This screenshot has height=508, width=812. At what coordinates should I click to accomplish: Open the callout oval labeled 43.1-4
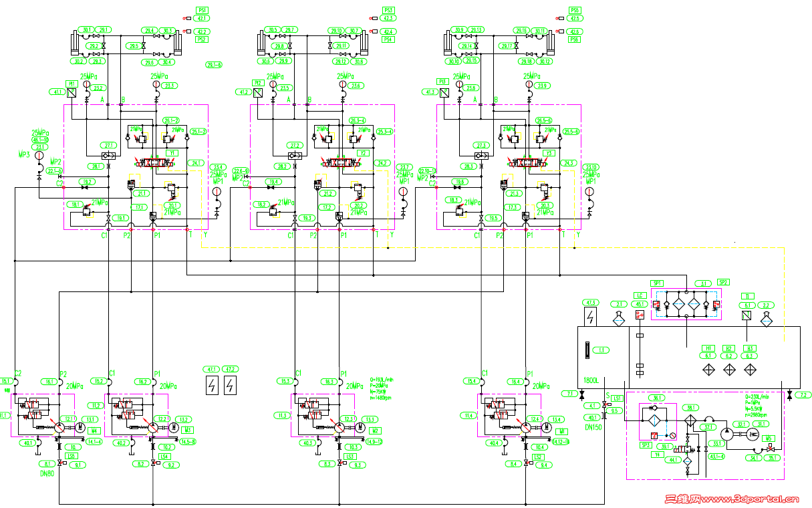click(716, 456)
